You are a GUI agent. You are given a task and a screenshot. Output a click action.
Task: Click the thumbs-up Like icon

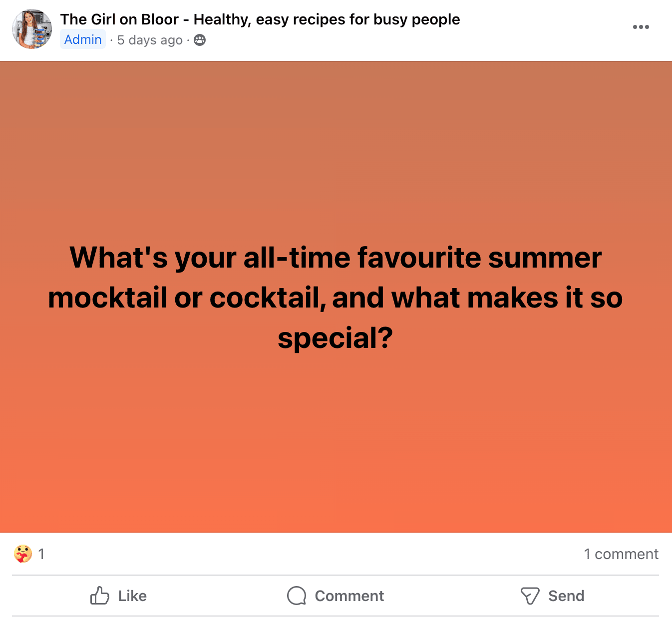coord(100,596)
